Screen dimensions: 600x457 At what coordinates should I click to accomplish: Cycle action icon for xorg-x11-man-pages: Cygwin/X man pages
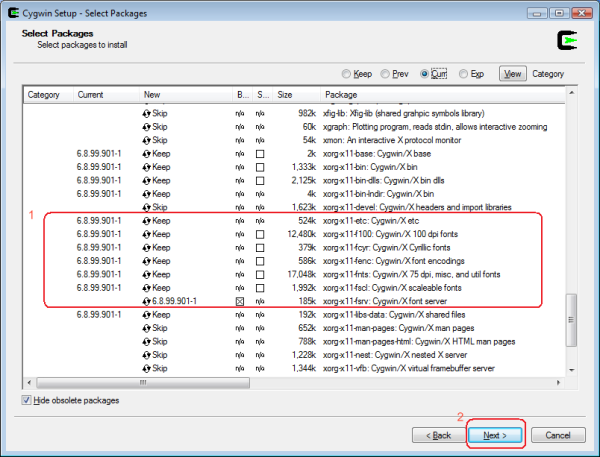click(x=147, y=328)
